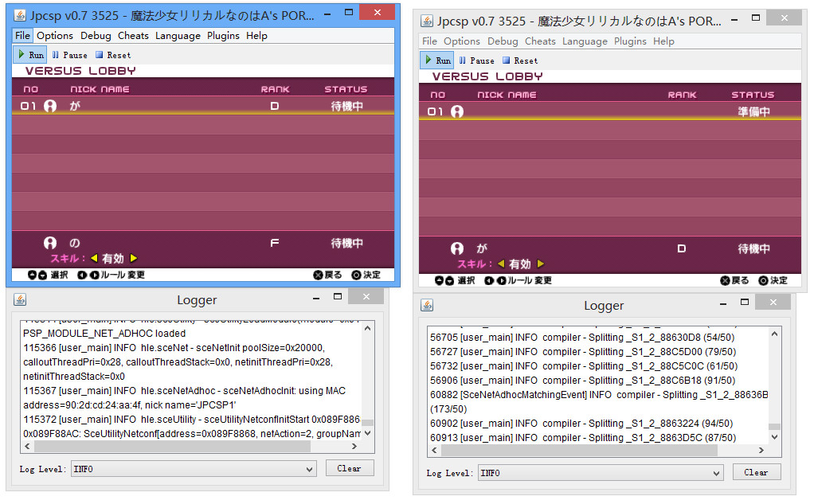Open the Debug menu in the left emulator window
This screenshot has width=814, height=504.
tap(96, 36)
